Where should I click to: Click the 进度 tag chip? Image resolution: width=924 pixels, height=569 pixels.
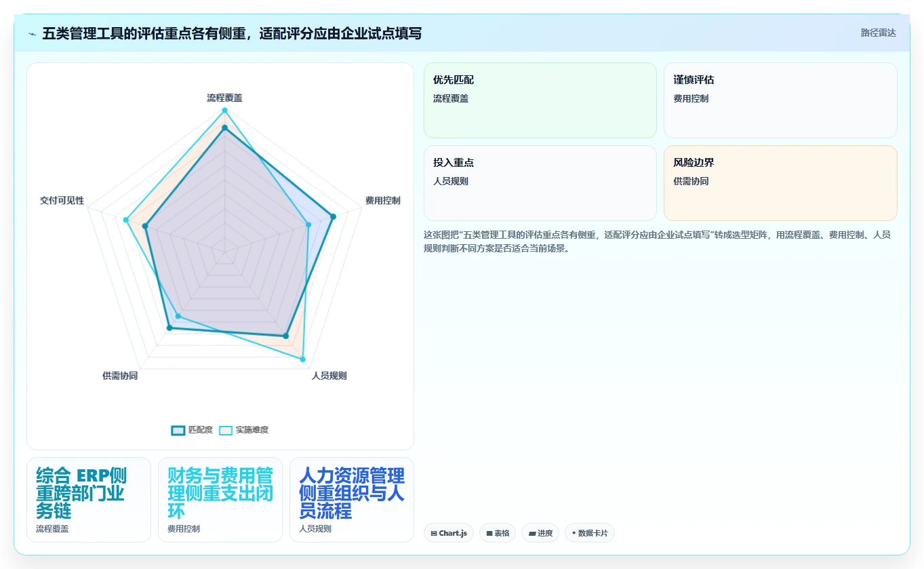541,533
